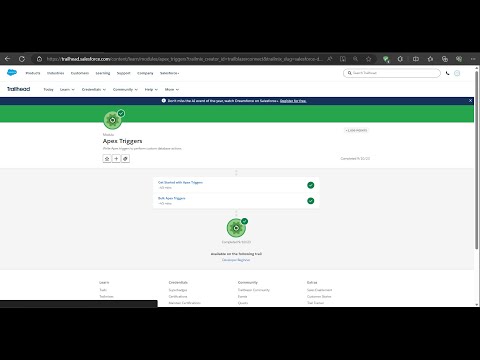Open the Customers menu in top bar

pyautogui.click(x=80, y=73)
